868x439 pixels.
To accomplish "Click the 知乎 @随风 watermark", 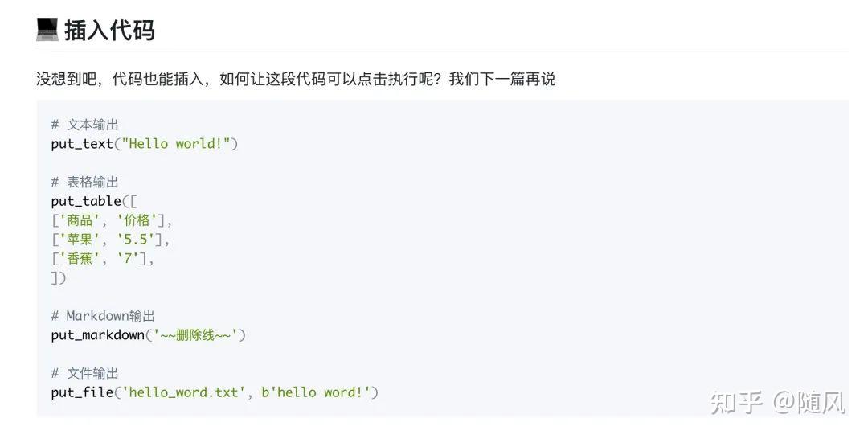I will click(778, 402).
